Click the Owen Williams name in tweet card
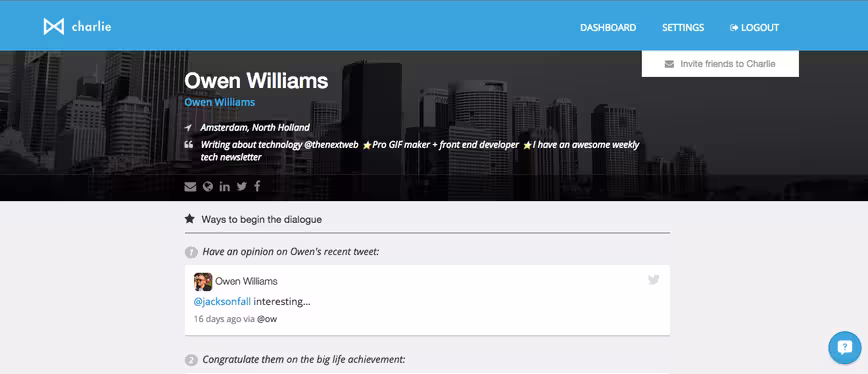Viewport: 868px width, 374px height. [x=246, y=281]
